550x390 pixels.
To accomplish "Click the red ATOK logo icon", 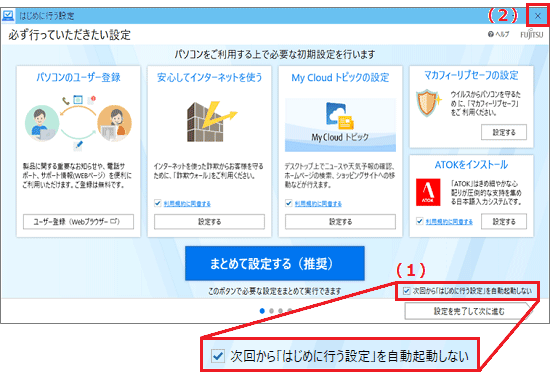I will tap(428, 192).
